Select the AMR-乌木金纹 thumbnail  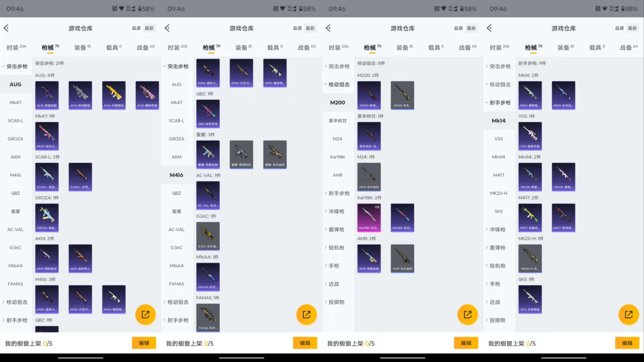402,258
